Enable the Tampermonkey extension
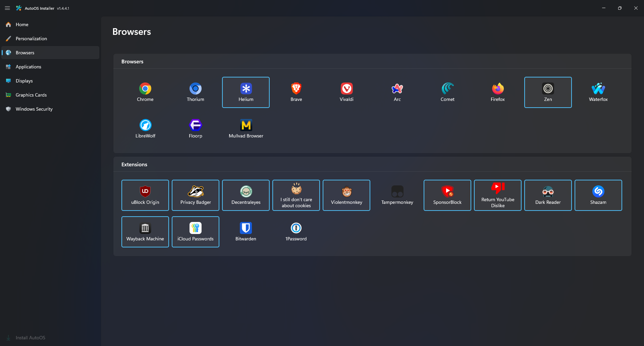The width and height of the screenshot is (644, 346). pos(397,195)
